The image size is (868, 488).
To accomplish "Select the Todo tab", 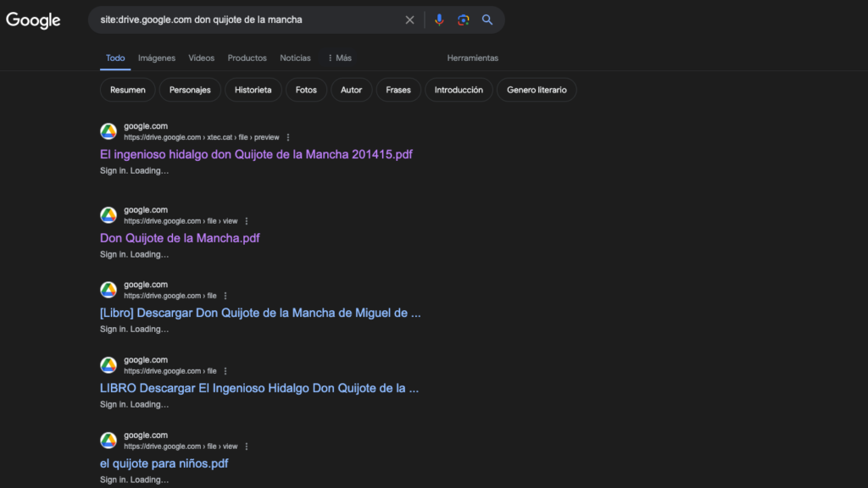I will click(x=115, y=58).
